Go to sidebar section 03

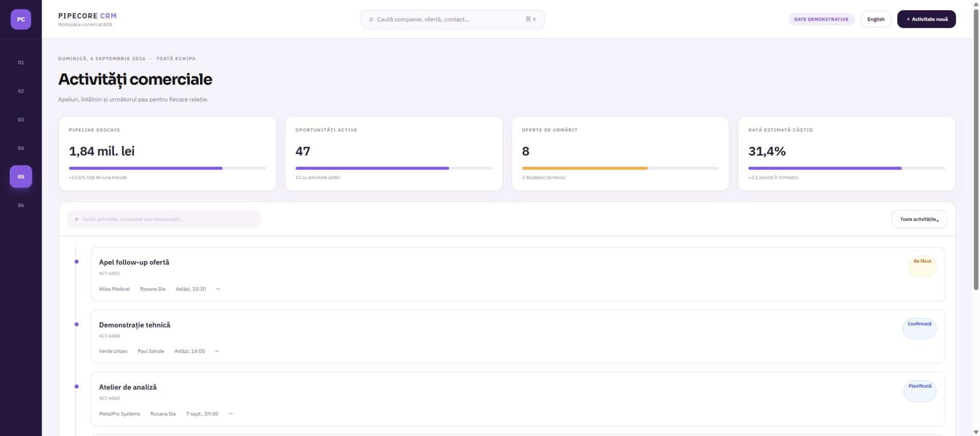(x=21, y=119)
